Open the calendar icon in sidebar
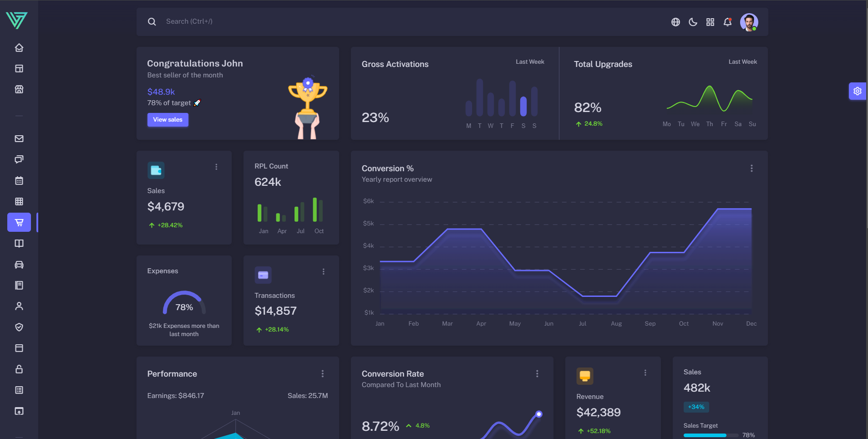Image resolution: width=868 pixels, height=439 pixels. [19, 181]
